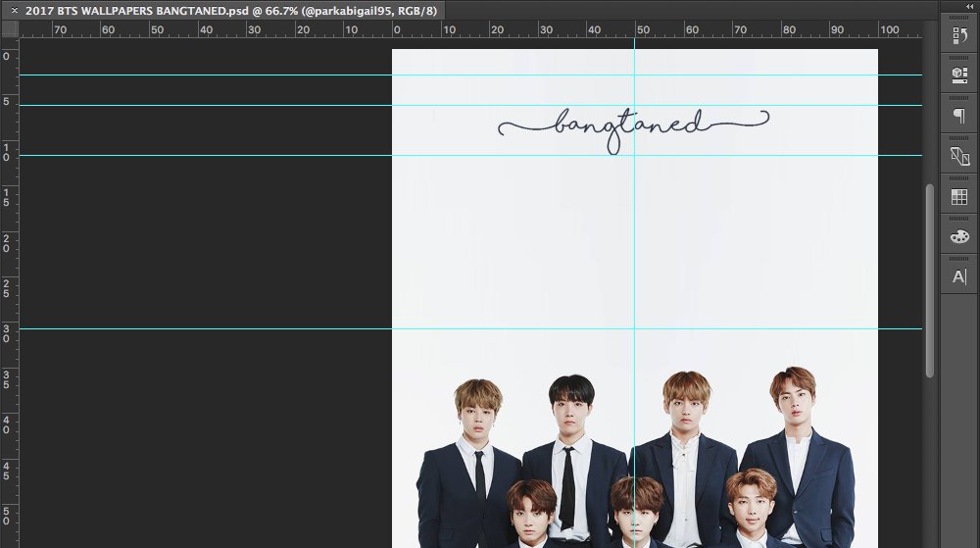
Task: Click the ruler origin corner box
Action: [10, 28]
